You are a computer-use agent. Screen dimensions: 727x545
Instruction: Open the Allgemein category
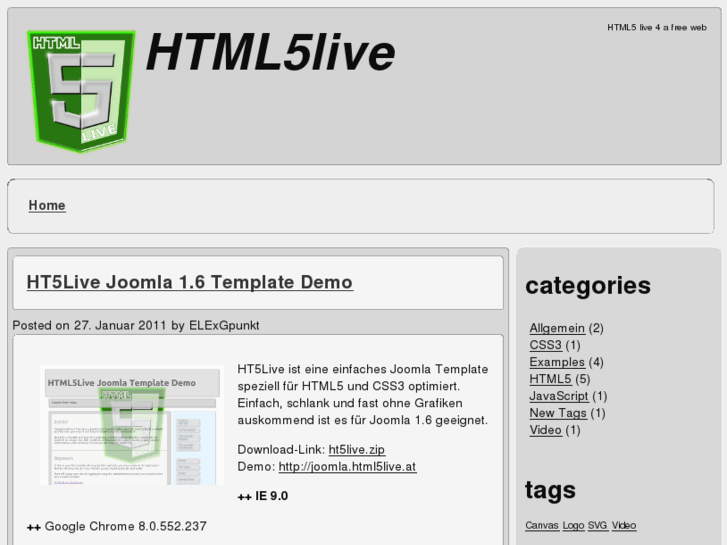(557, 328)
